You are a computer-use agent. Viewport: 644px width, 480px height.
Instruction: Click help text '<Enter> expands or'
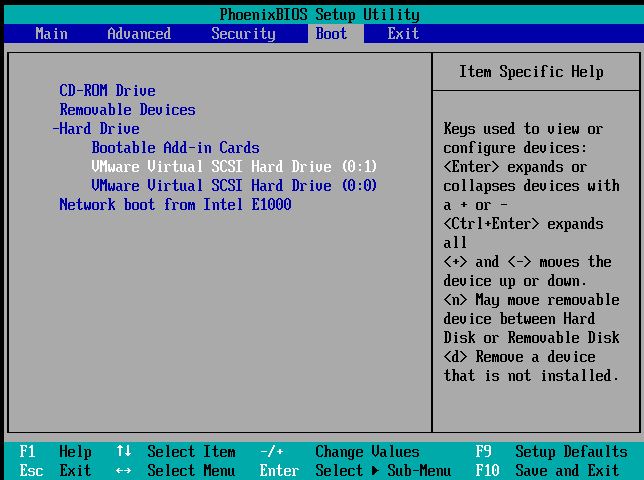(515, 167)
